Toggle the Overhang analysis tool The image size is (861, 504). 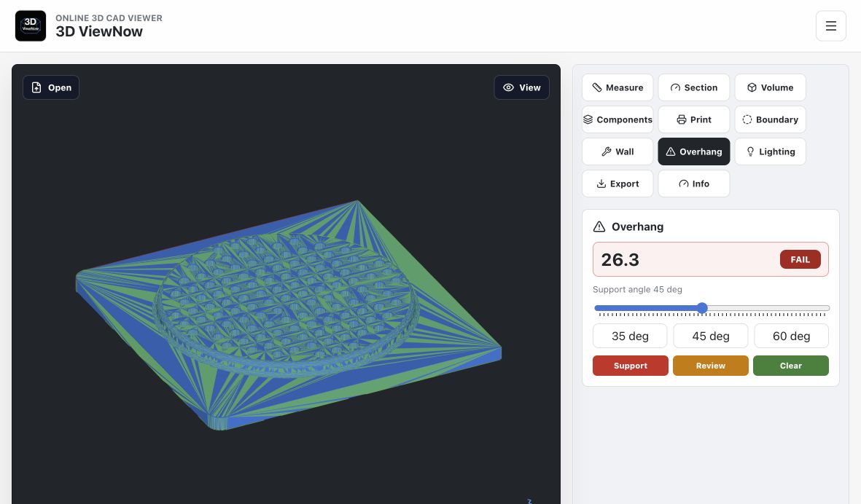[x=694, y=151]
